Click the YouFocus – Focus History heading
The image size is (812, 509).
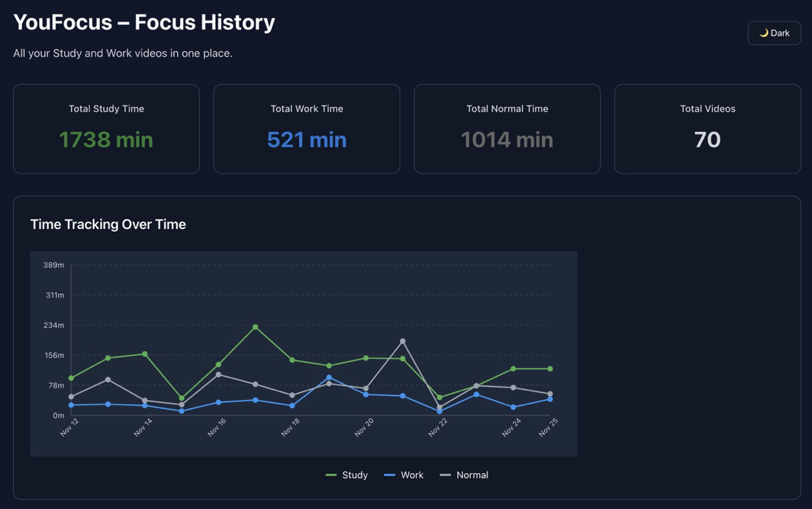pyautogui.click(x=143, y=21)
